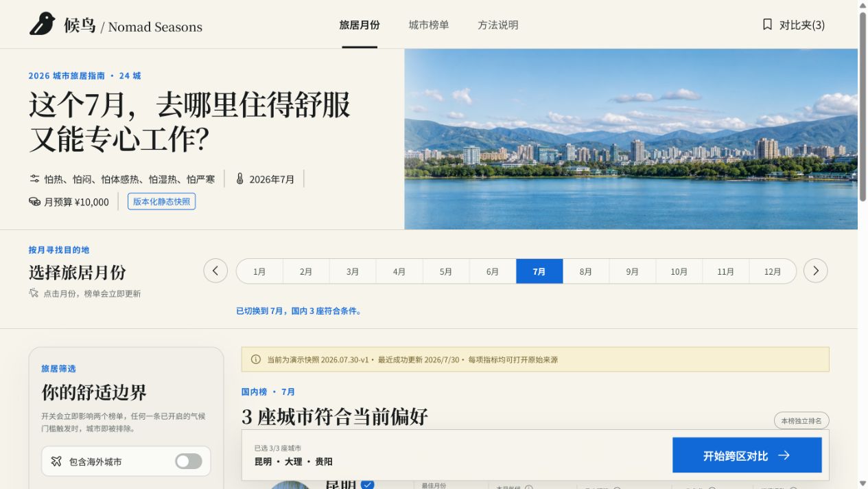The width and height of the screenshot is (868, 489).
Task: Click 怕热、怕闷、怕体感热 preferences text
Action: pyautogui.click(x=130, y=179)
